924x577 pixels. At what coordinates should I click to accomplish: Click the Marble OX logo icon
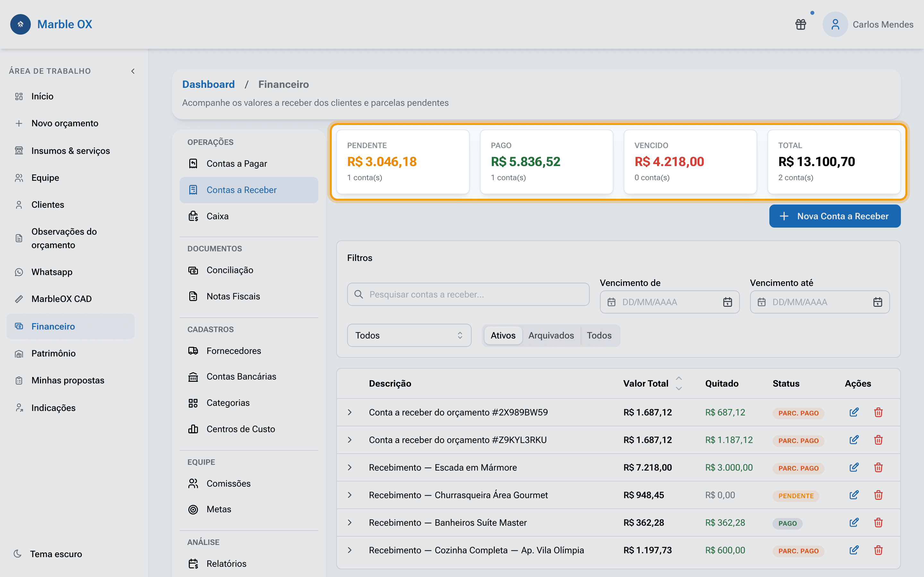(x=21, y=24)
